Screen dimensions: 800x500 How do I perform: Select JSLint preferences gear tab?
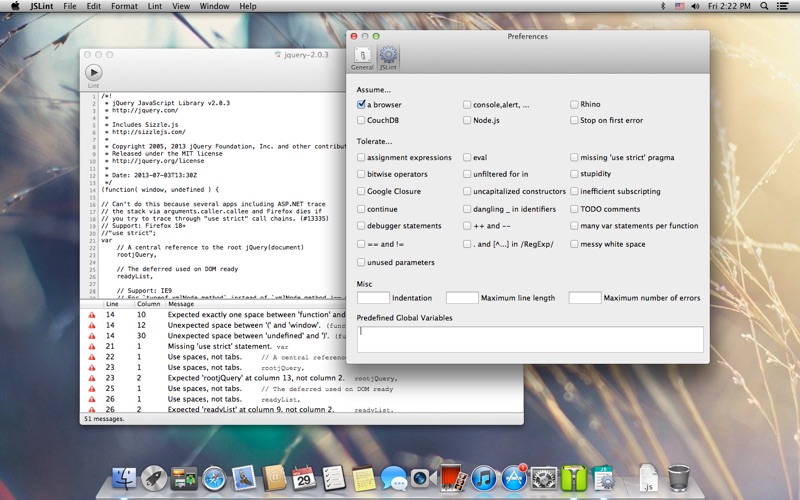tap(388, 58)
